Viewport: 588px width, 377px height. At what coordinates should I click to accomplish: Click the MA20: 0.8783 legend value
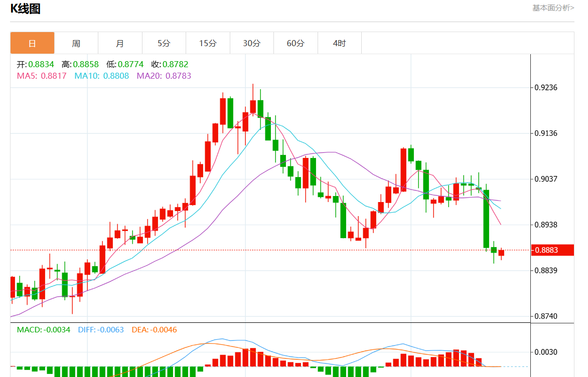pos(164,76)
